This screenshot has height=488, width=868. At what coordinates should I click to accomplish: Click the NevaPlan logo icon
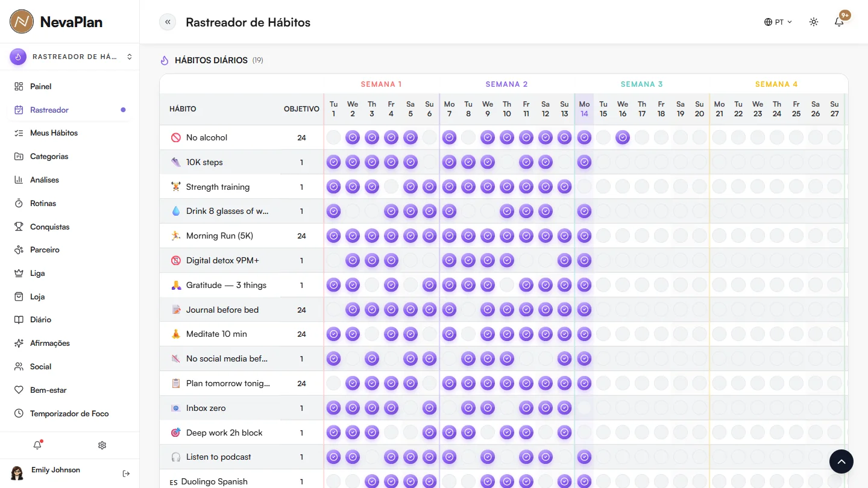[x=22, y=22]
